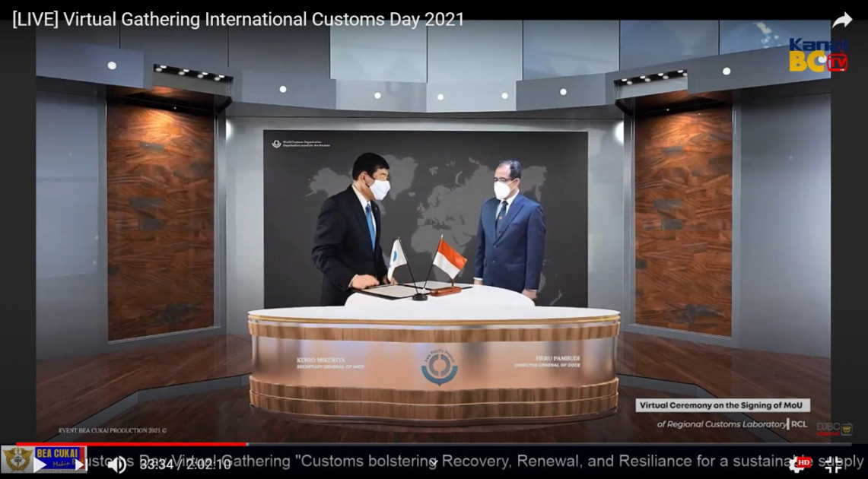Click the red and white flag

[x=449, y=260]
